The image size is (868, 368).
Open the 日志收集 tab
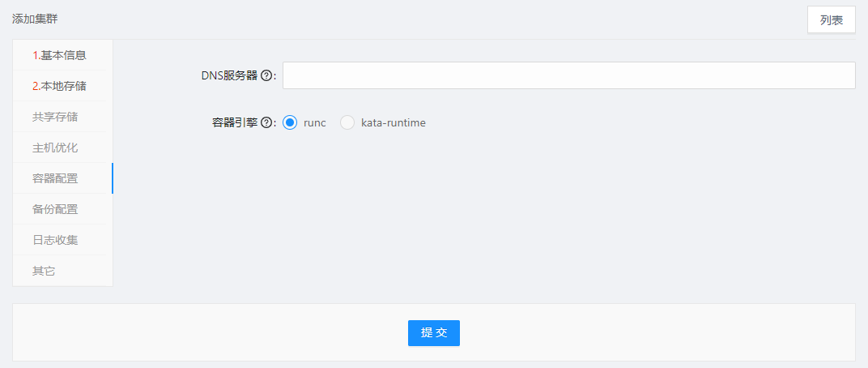[62, 240]
